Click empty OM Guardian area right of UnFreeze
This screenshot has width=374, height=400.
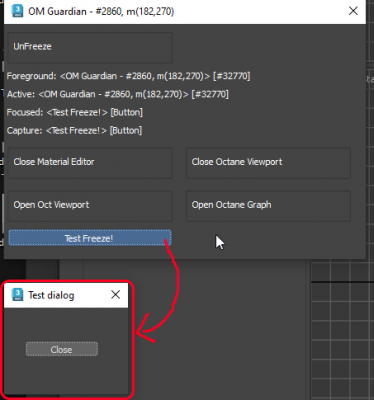coord(267,47)
